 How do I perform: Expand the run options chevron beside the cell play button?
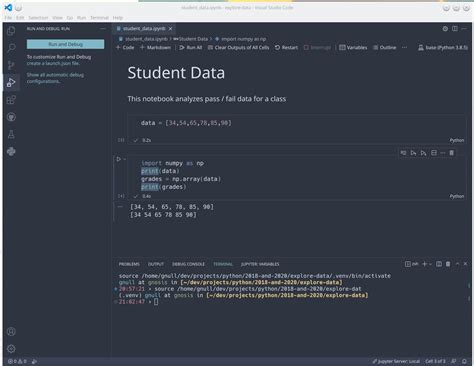(125, 159)
